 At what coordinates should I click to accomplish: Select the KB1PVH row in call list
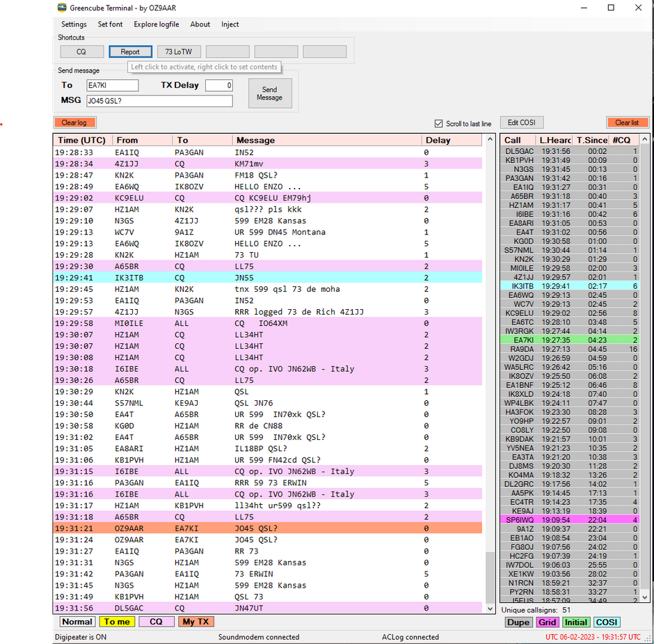[571, 160]
